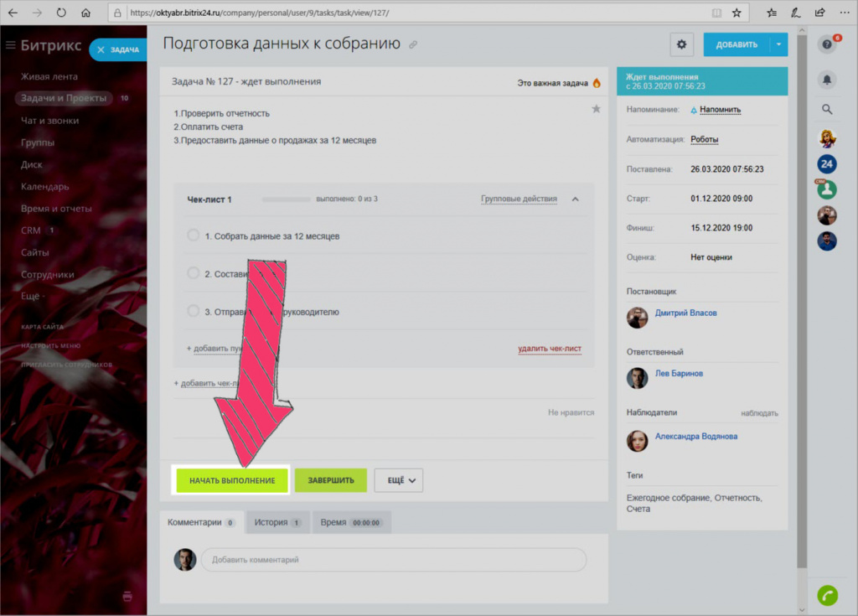
Task: Click НАЧАТЬ ВЫПОЛНЕНИЕ button
Action: coord(232,480)
